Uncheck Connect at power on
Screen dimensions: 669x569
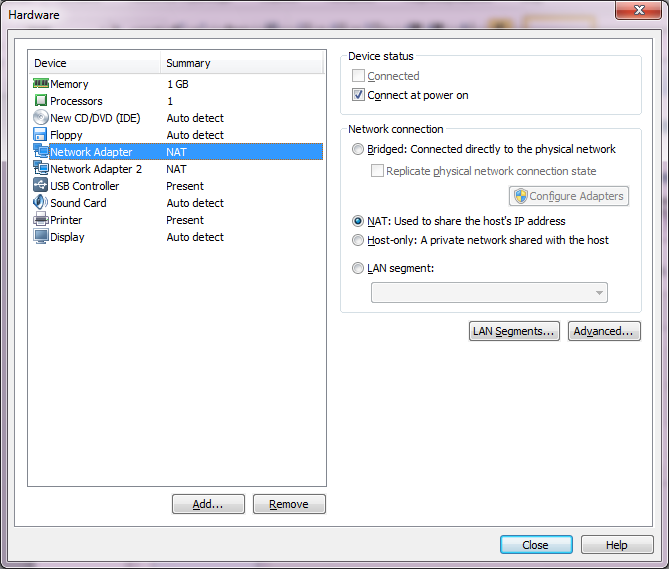tap(358, 95)
